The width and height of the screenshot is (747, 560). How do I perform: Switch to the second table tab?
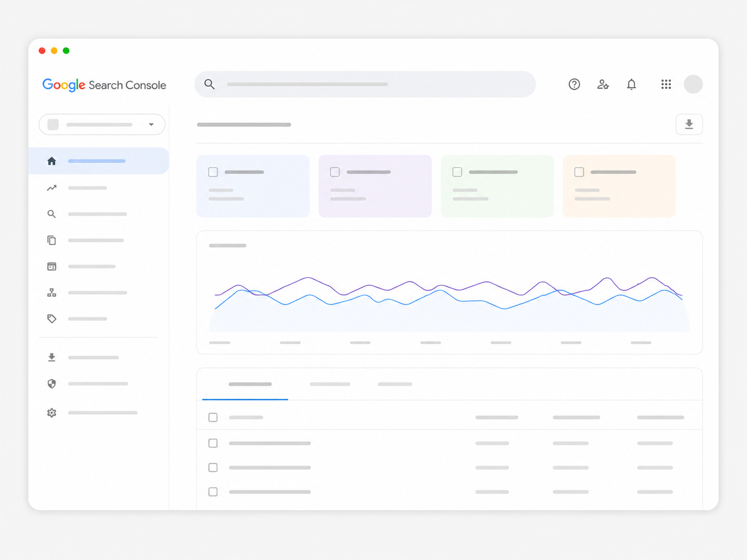point(330,384)
